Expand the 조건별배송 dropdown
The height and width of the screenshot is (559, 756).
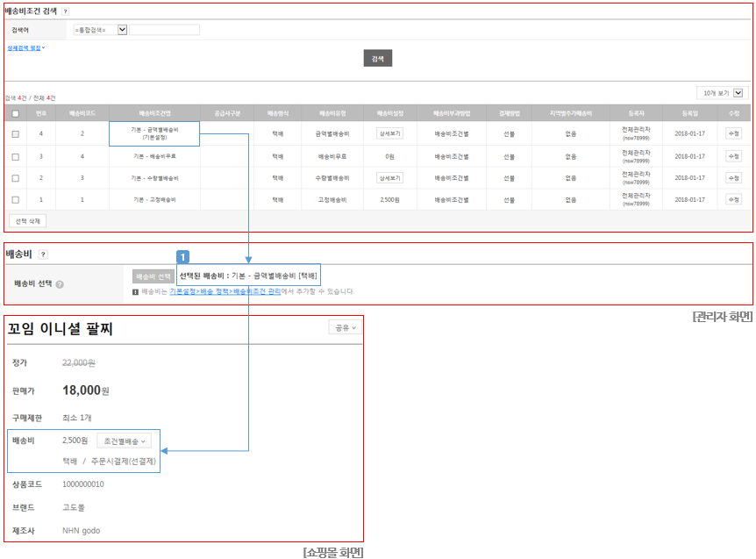(x=124, y=441)
